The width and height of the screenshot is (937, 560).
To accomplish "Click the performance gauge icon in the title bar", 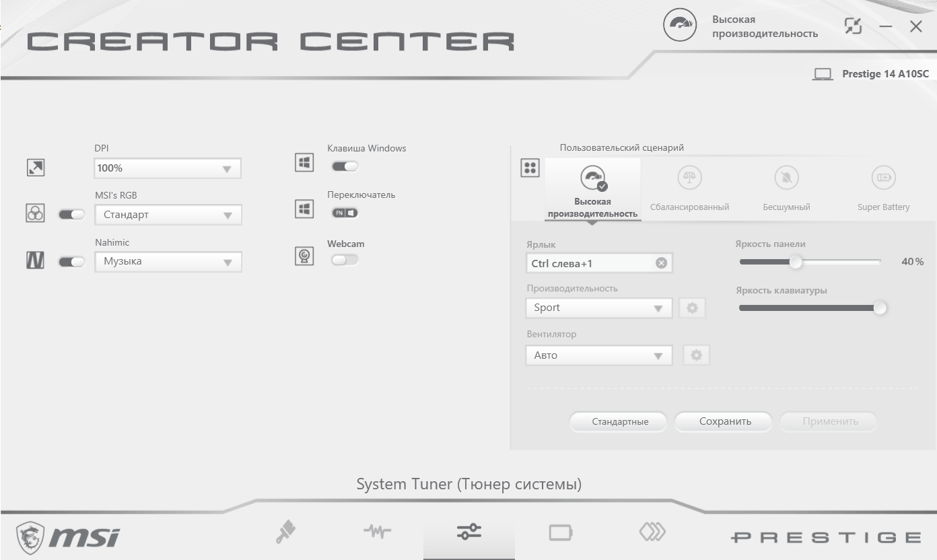I will (x=680, y=26).
